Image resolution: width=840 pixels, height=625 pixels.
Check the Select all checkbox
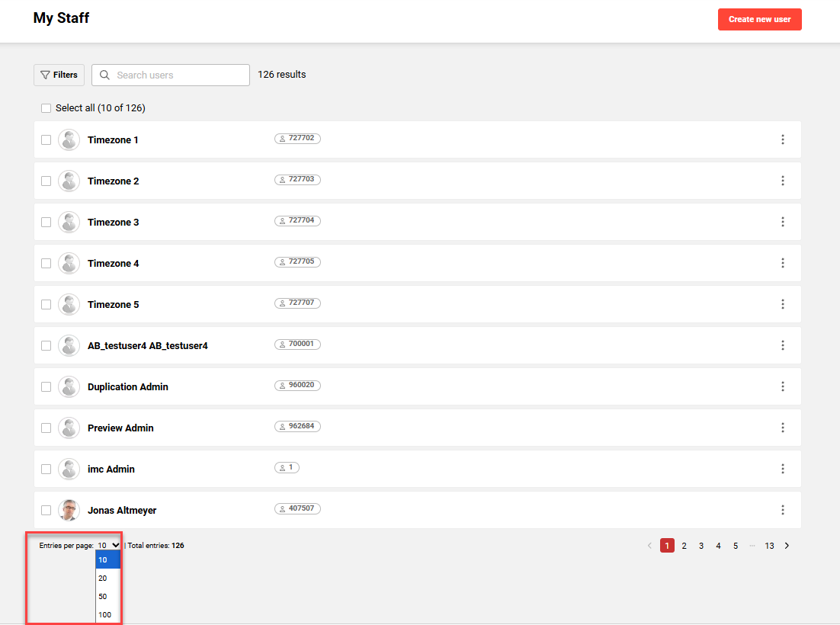coord(46,108)
